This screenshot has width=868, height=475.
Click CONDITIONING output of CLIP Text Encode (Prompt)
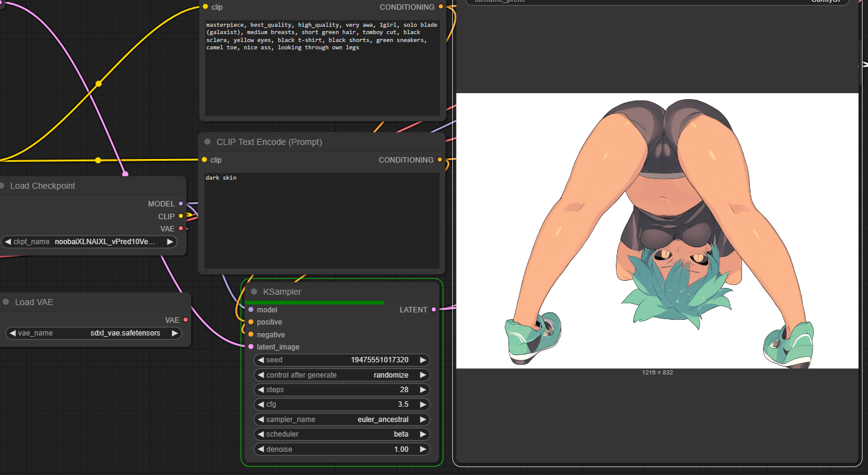[439, 160]
